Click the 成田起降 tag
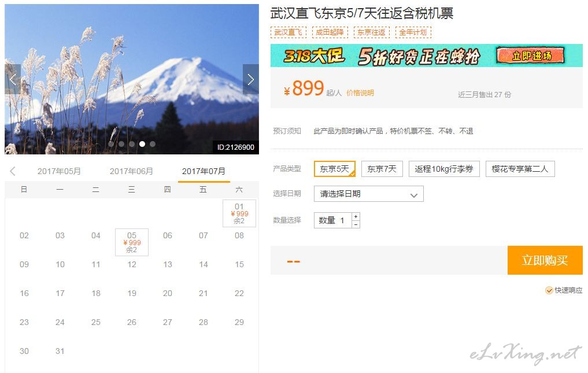This screenshot has height=373, width=588. pyautogui.click(x=330, y=32)
